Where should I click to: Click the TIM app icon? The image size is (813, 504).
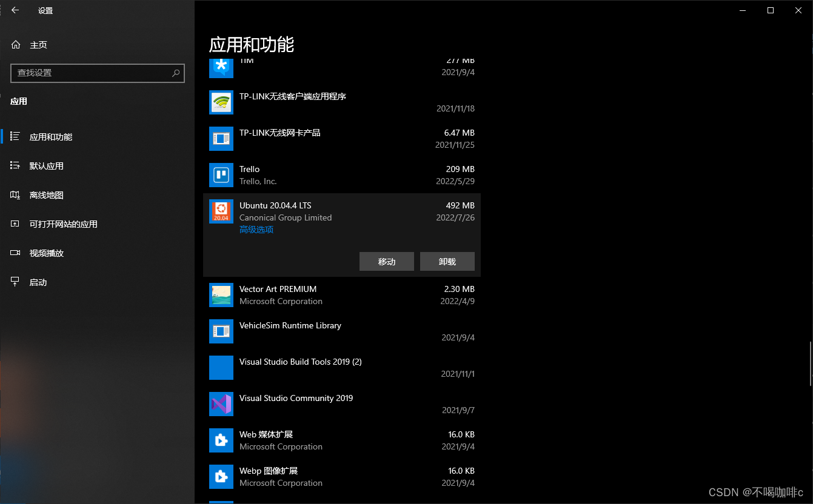[x=221, y=68]
